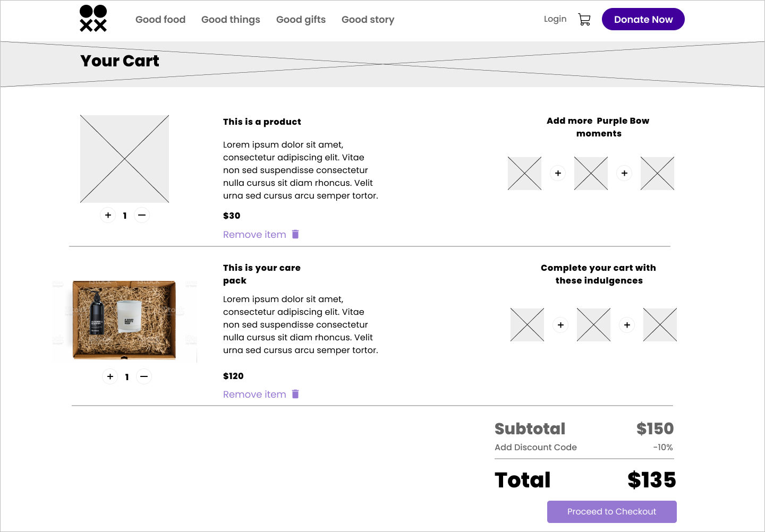Decrease quantity of the first product
765x532 pixels.
[x=142, y=215]
